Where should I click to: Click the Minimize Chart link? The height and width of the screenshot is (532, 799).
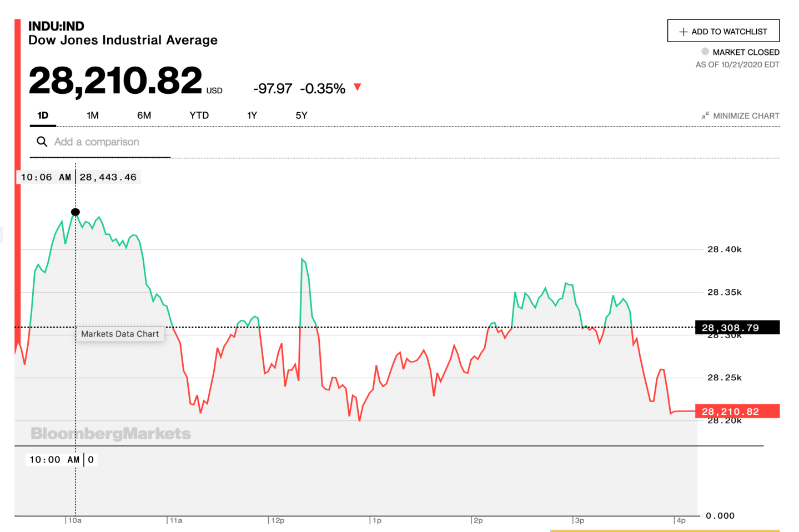coord(746,116)
